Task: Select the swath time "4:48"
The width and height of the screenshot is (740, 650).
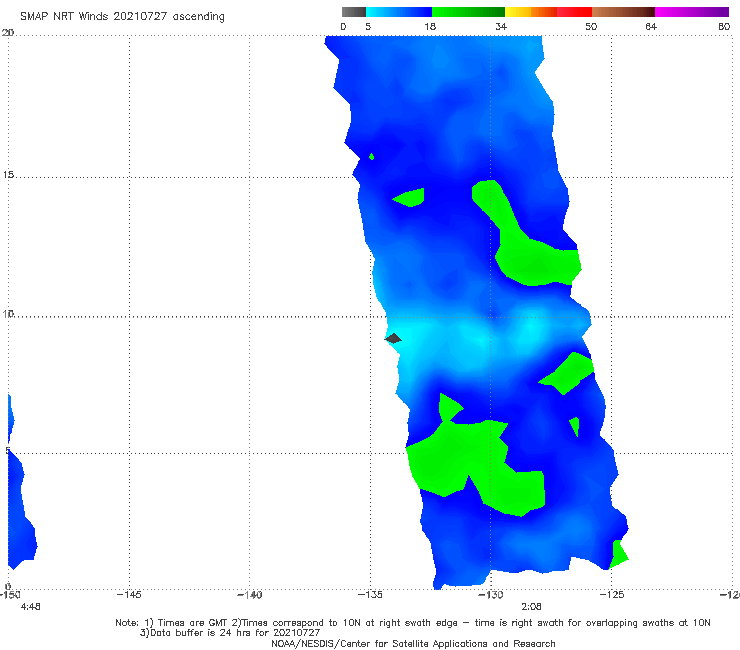Action: [31, 607]
